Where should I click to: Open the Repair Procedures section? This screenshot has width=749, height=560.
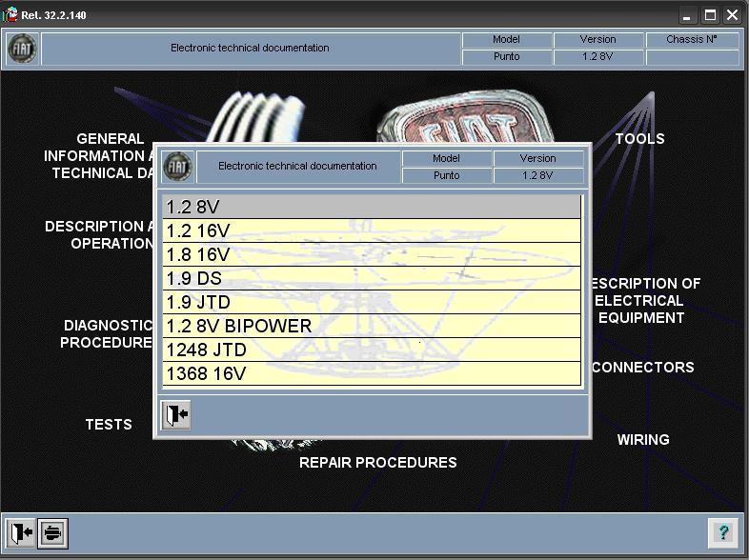378,463
